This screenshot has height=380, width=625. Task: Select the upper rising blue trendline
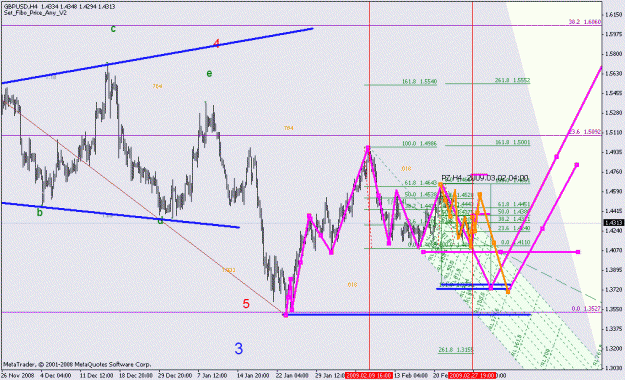click(157, 56)
